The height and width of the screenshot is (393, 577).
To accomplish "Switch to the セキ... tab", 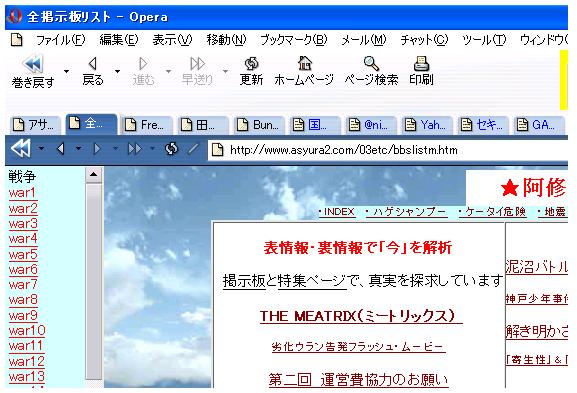I will coord(482,125).
